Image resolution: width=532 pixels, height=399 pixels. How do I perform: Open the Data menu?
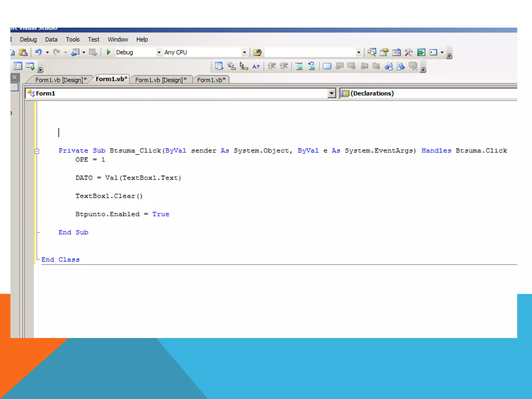[x=51, y=39]
